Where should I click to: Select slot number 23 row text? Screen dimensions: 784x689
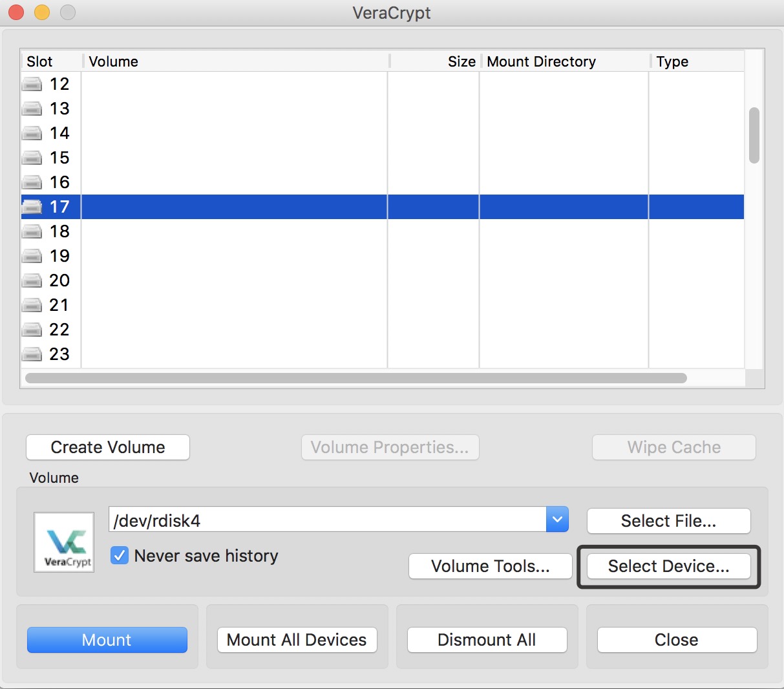point(59,354)
